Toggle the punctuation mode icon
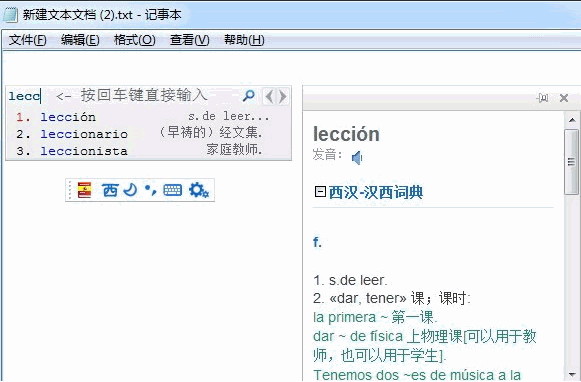 150,190
